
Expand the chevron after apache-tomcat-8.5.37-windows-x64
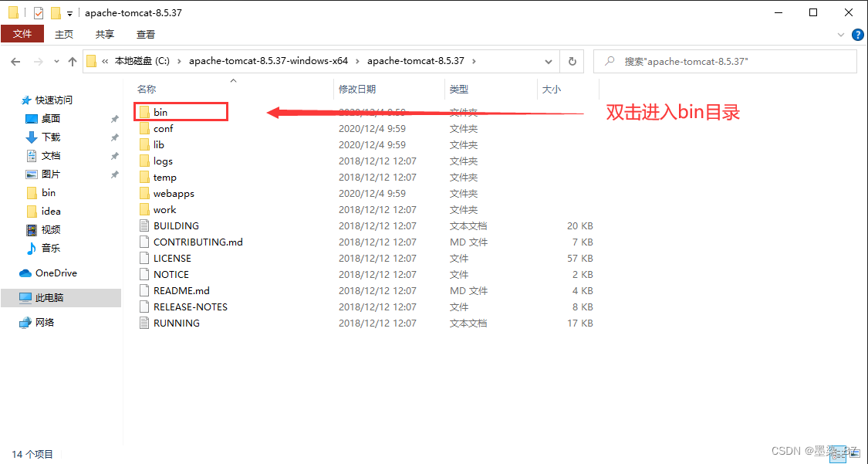pyautogui.click(x=357, y=62)
